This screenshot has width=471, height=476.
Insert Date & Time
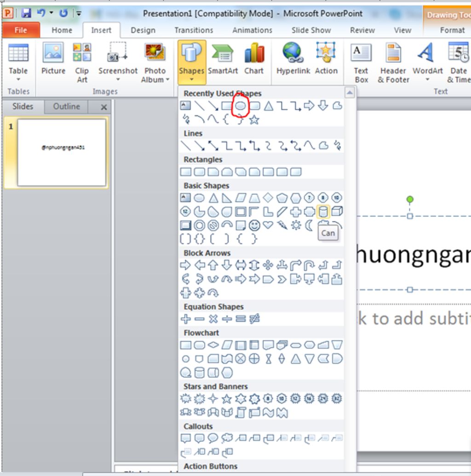click(459, 63)
